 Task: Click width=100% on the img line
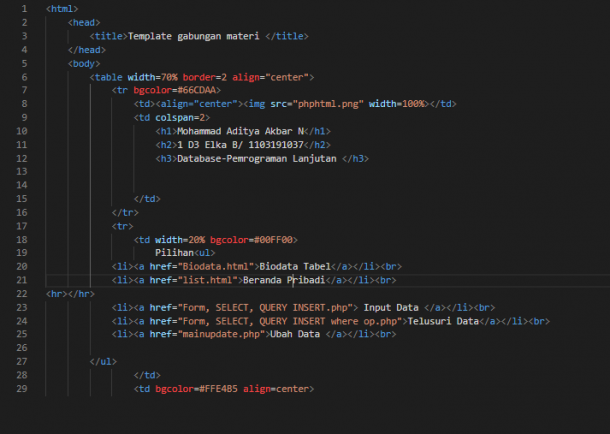pyautogui.click(x=396, y=104)
